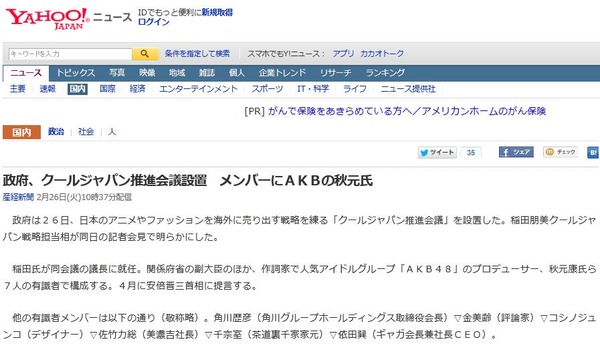Click the Hatena B! bookmark icon
600x360 pixels.
[593, 153]
